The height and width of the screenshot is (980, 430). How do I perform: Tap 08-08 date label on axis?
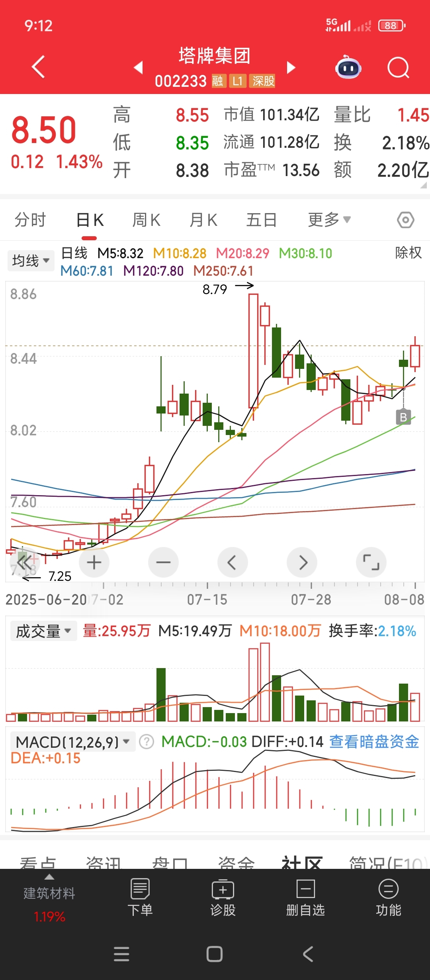tap(404, 600)
